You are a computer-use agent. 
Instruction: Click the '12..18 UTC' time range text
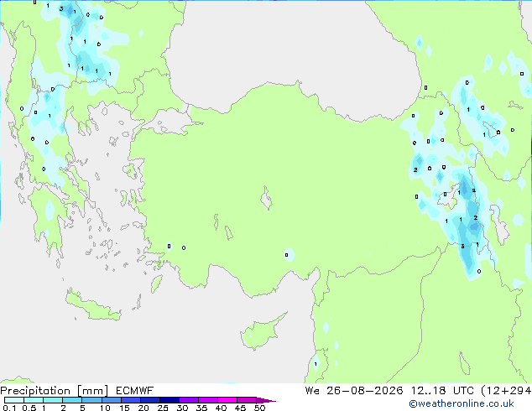pos(442,391)
